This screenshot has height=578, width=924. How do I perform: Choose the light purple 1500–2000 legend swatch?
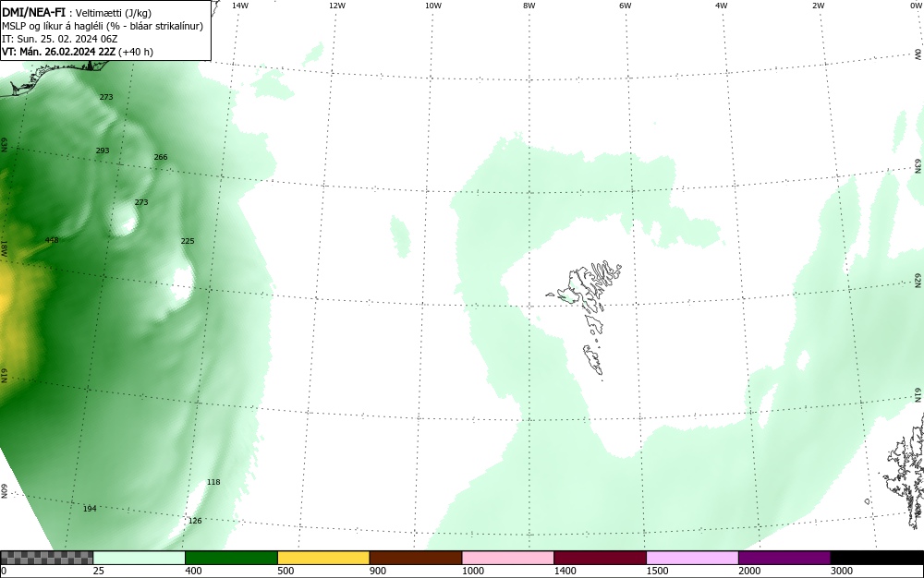click(x=692, y=558)
